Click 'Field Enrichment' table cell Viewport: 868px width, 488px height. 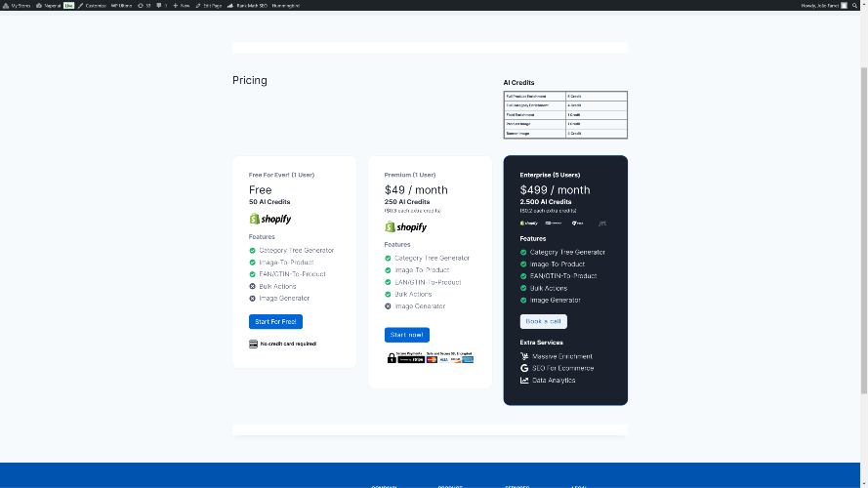coord(535,114)
